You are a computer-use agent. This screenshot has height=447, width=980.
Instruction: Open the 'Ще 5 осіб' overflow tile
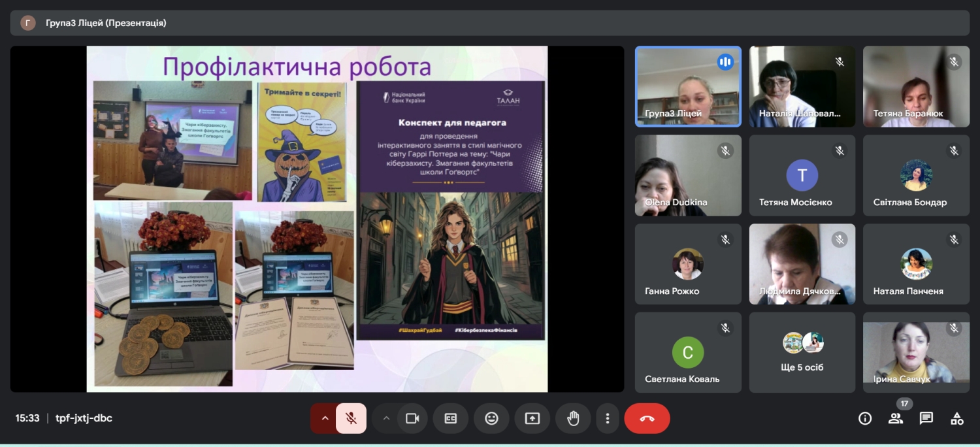pyautogui.click(x=802, y=353)
